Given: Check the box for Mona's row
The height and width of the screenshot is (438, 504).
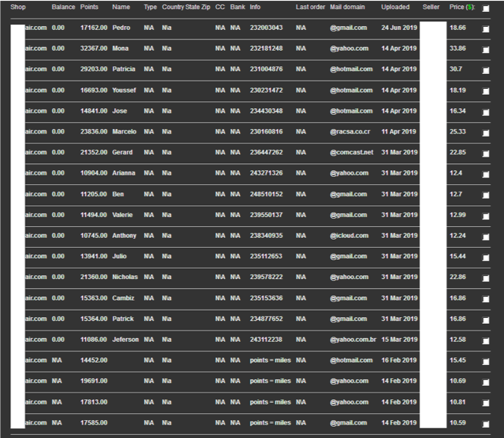Looking at the screenshot, I should [x=486, y=50].
